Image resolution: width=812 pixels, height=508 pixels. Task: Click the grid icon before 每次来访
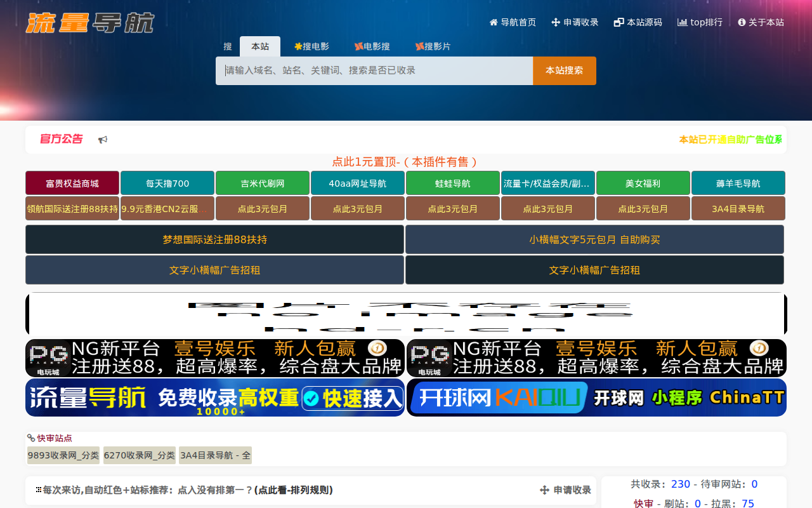[39, 490]
